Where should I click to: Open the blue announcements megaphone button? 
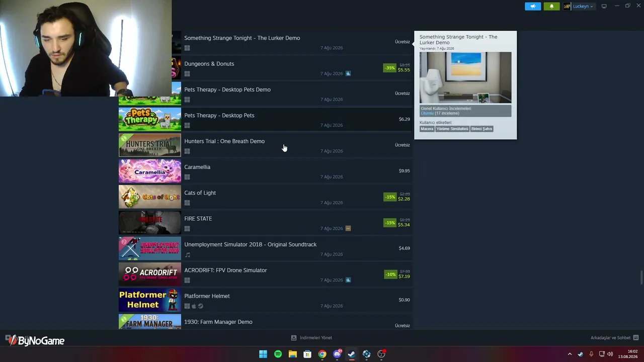[533, 6]
